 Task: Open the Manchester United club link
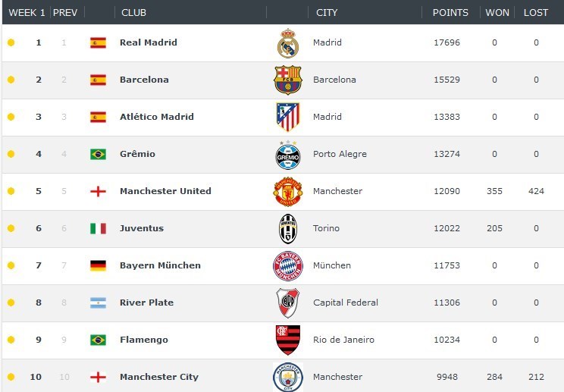(165, 191)
